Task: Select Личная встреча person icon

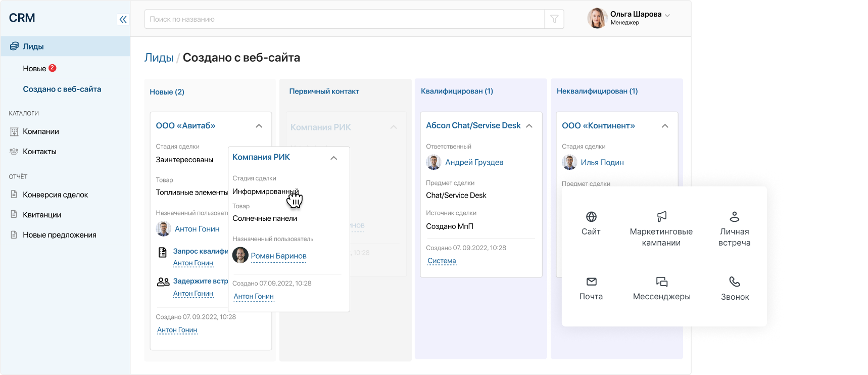Action: (734, 217)
